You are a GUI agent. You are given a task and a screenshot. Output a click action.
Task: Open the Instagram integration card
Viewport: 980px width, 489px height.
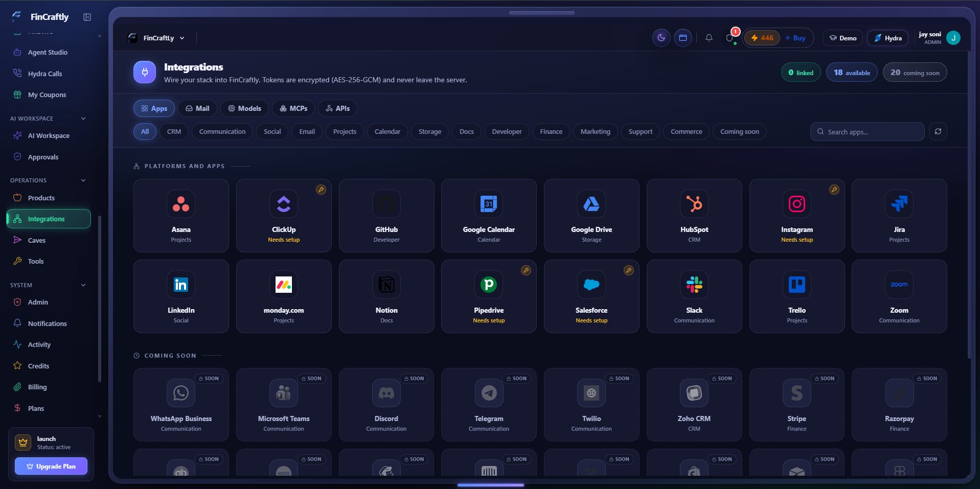[x=797, y=216]
